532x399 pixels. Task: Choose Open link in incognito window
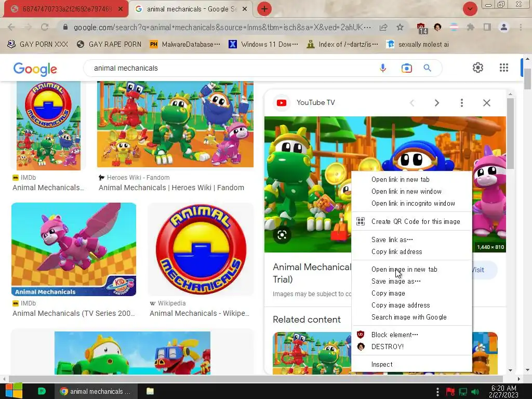411,203
